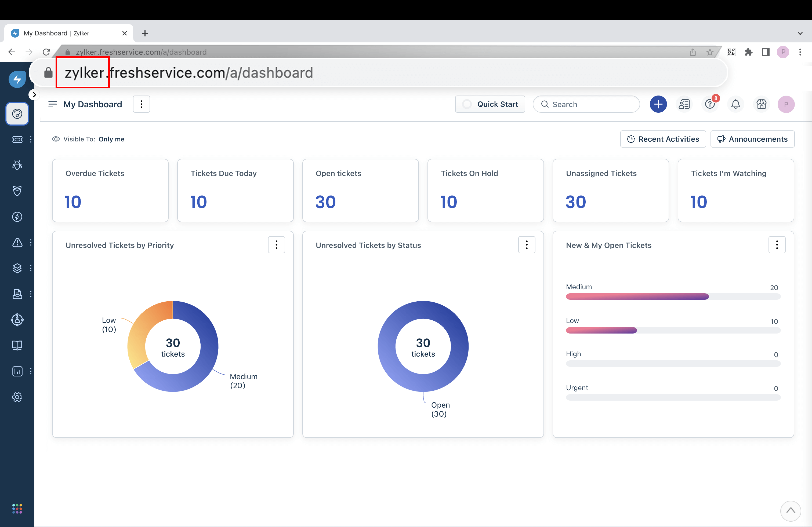Click the Problems bug icon in sidebar
The image size is (812, 527).
click(x=17, y=165)
